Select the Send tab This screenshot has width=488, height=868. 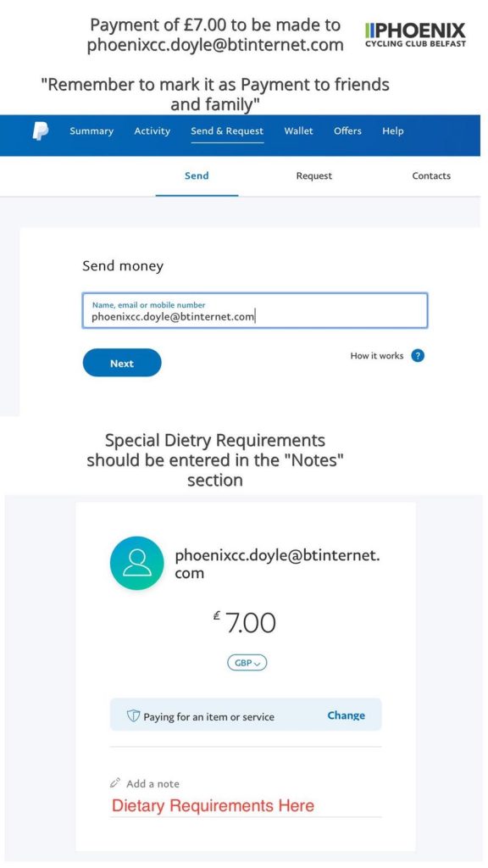click(x=197, y=176)
